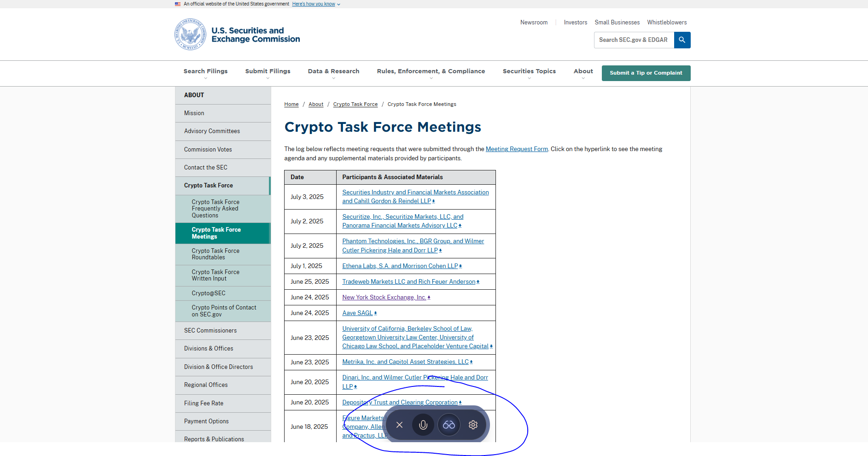Click the SEC seal logo

point(190,35)
